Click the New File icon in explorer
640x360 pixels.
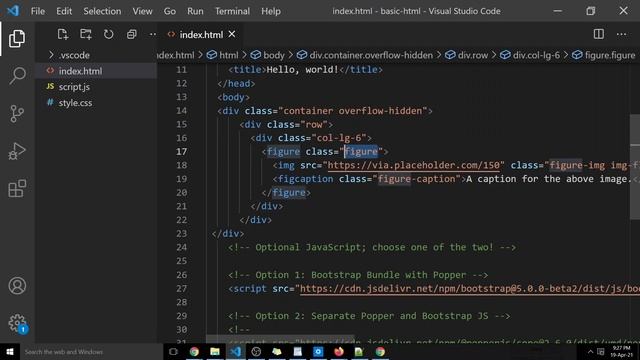point(62,34)
